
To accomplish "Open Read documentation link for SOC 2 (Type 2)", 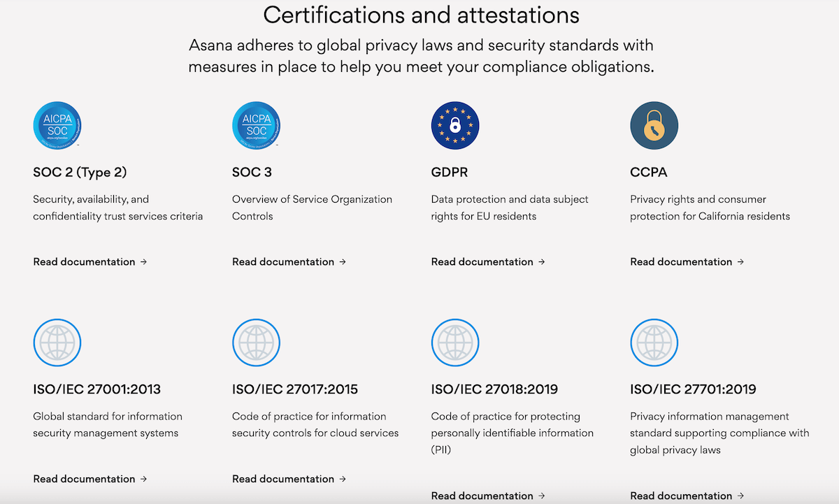I will tap(90, 261).
